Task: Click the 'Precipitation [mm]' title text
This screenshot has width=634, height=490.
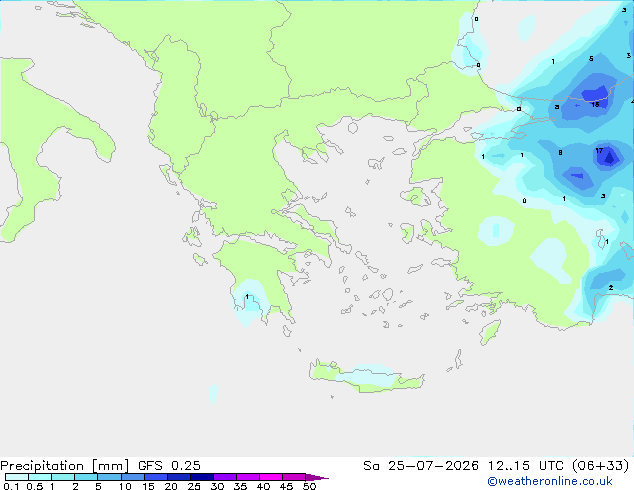Action: pos(64,466)
